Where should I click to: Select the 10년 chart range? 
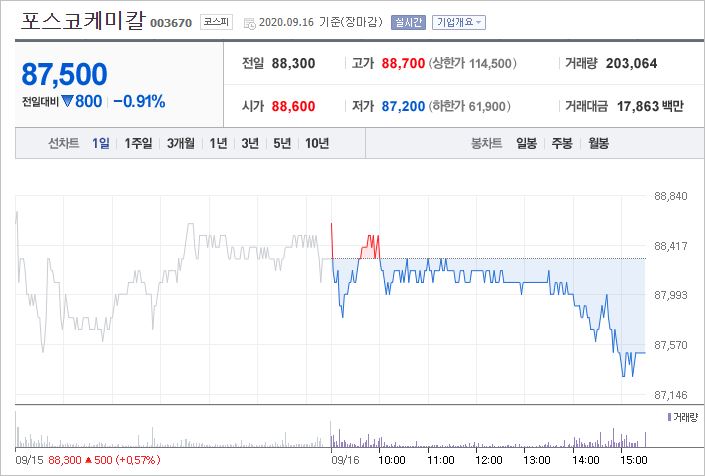[x=317, y=143]
